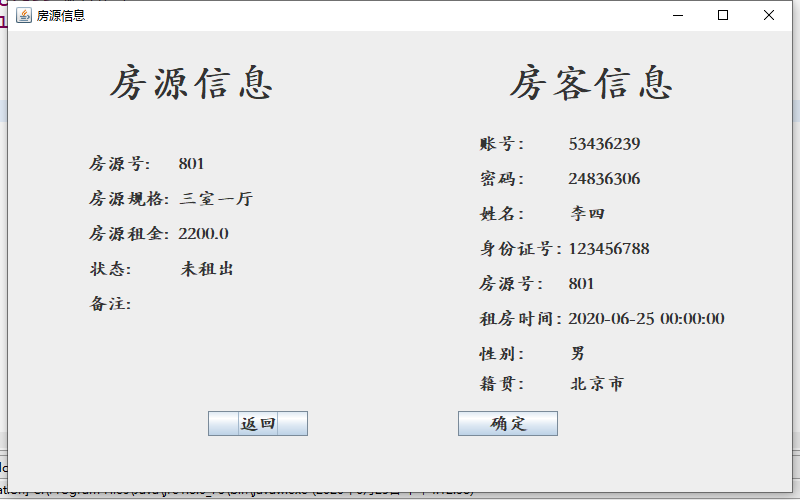Select the gender value 男
The image size is (800, 500).
tap(578, 353)
